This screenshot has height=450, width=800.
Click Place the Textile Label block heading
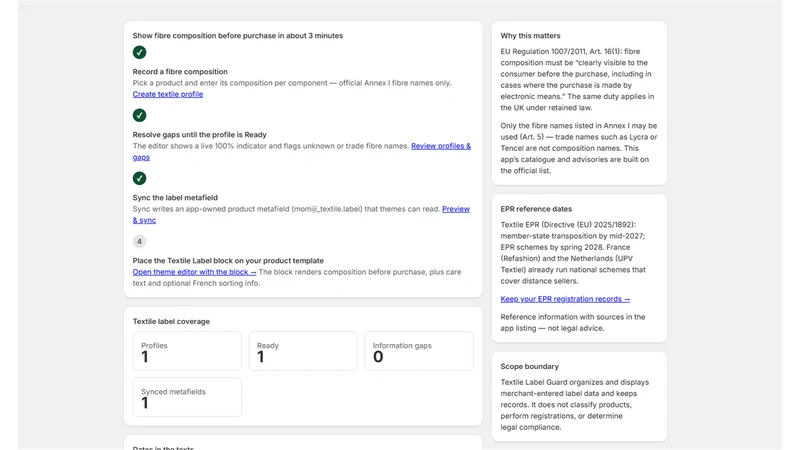pos(228,261)
